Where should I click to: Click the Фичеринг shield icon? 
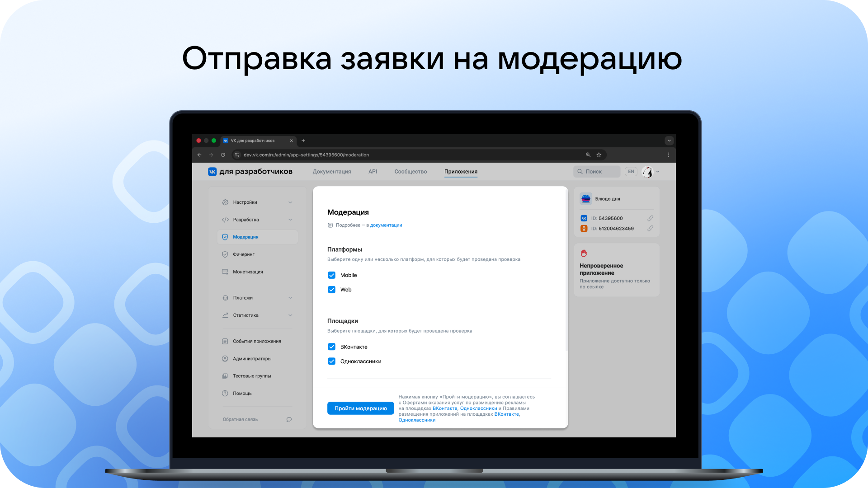click(x=225, y=254)
